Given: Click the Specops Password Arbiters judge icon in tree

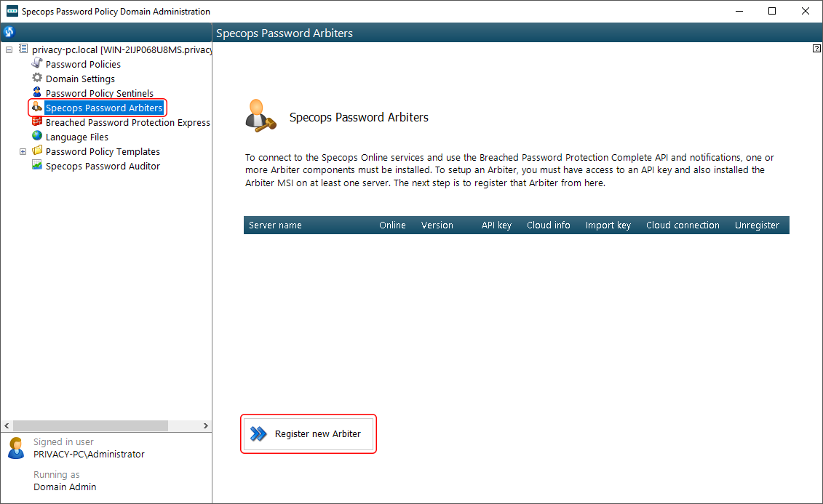Looking at the screenshot, I should click(x=36, y=108).
